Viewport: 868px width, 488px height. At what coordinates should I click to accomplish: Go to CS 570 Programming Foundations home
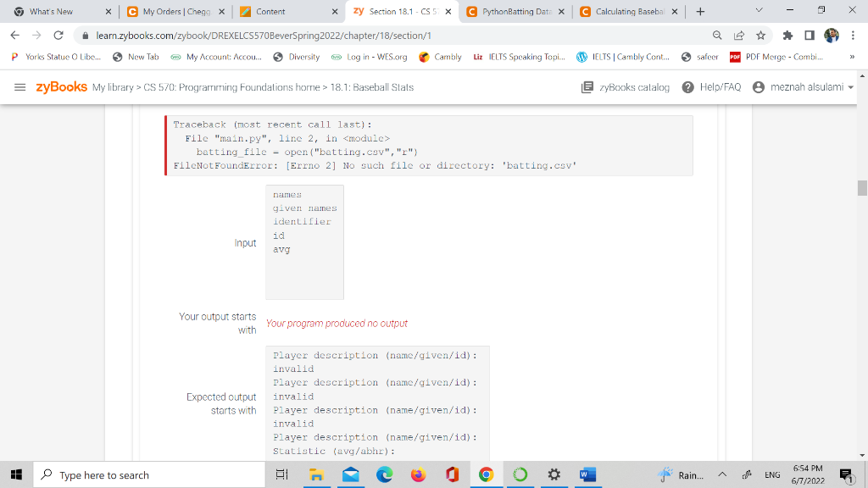coord(231,87)
